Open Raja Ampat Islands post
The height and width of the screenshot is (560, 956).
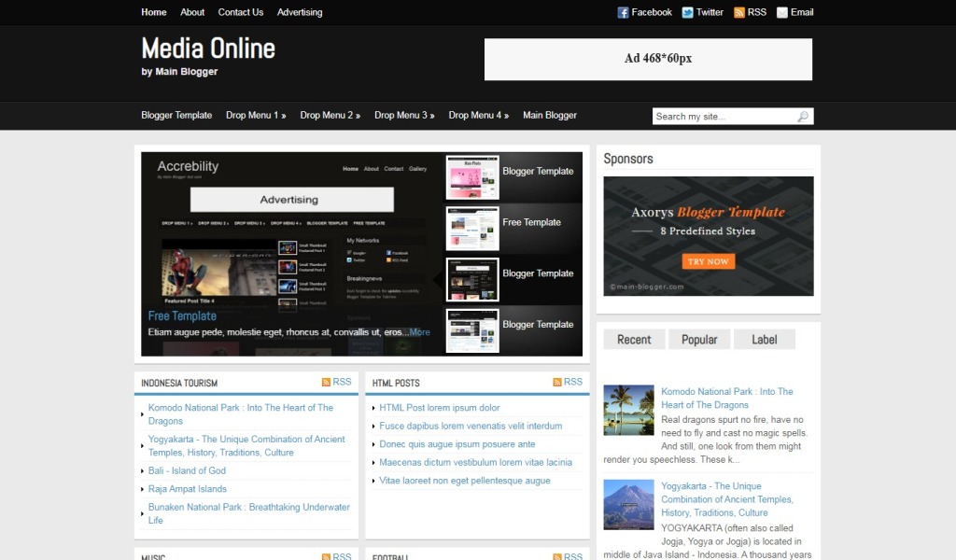187,489
